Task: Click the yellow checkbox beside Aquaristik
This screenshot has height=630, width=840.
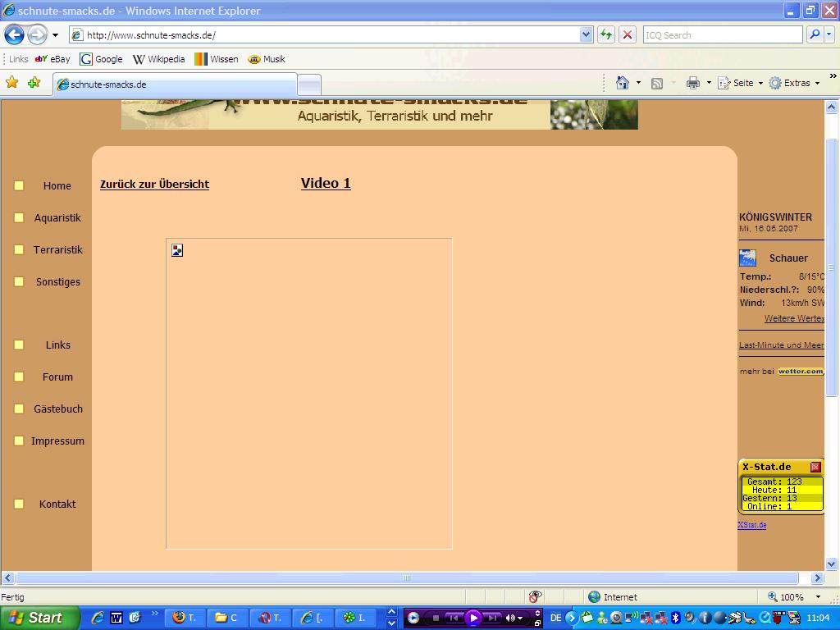Action: 19,217
